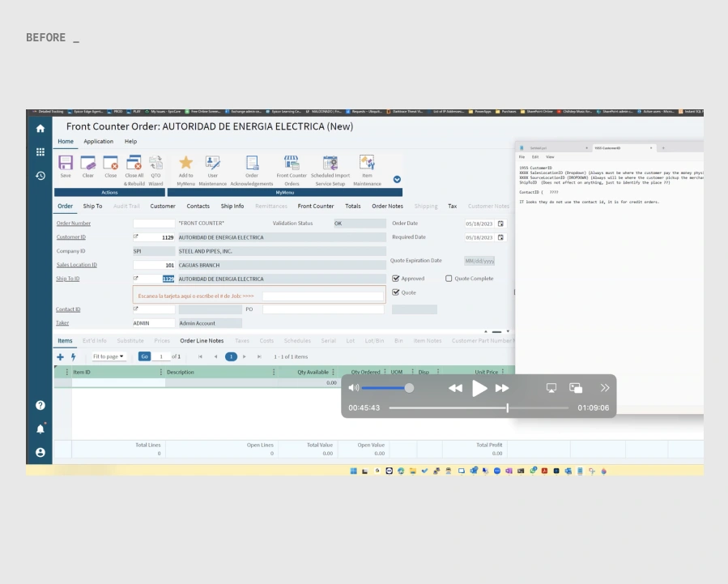This screenshot has height=584, width=728.
Task: Click the Clear toolbar icon
Action: [87, 163]
